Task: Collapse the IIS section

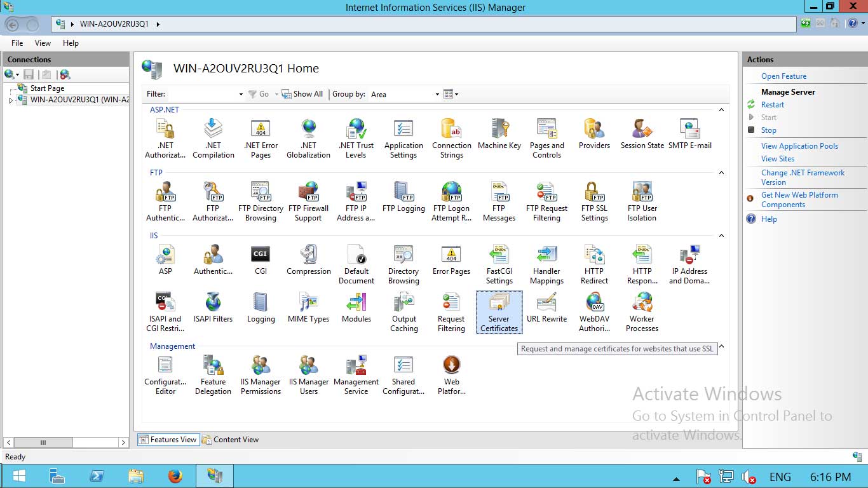Action: coord(721,236)
